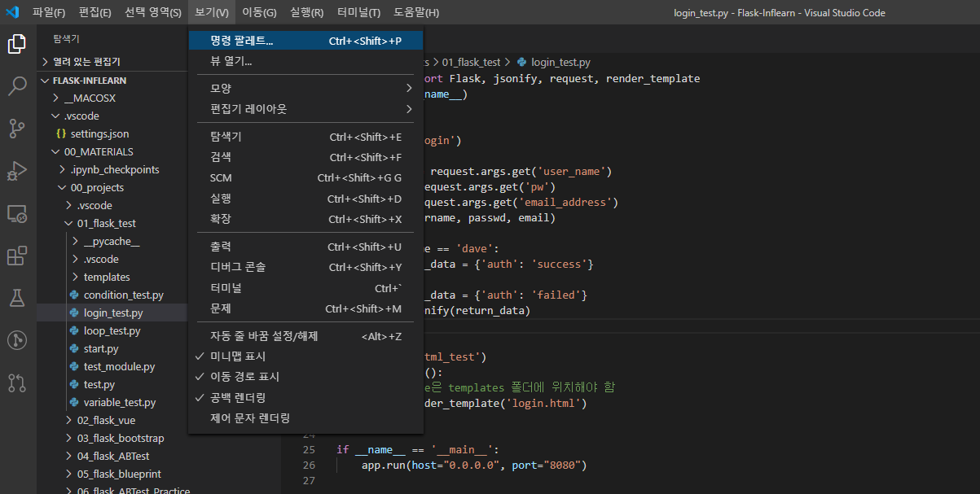
Task: Toggle 공백 렌더링 checked item
Action: tap(305, 397)
